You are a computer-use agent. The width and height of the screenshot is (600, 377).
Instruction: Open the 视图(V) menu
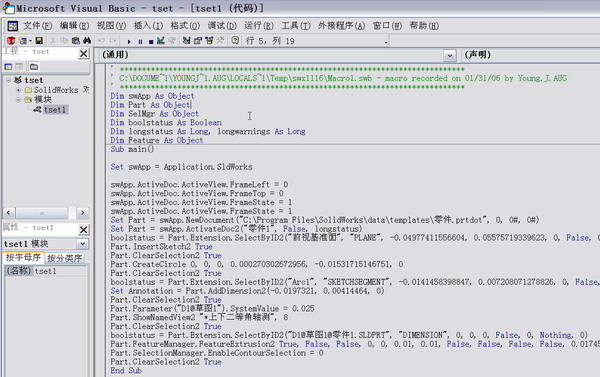point(111,26)
